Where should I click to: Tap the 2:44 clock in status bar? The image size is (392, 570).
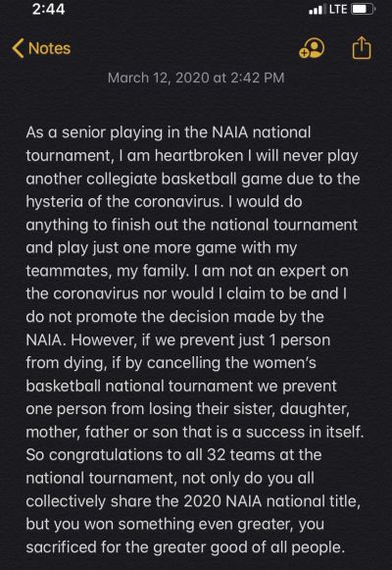(48, 10)
